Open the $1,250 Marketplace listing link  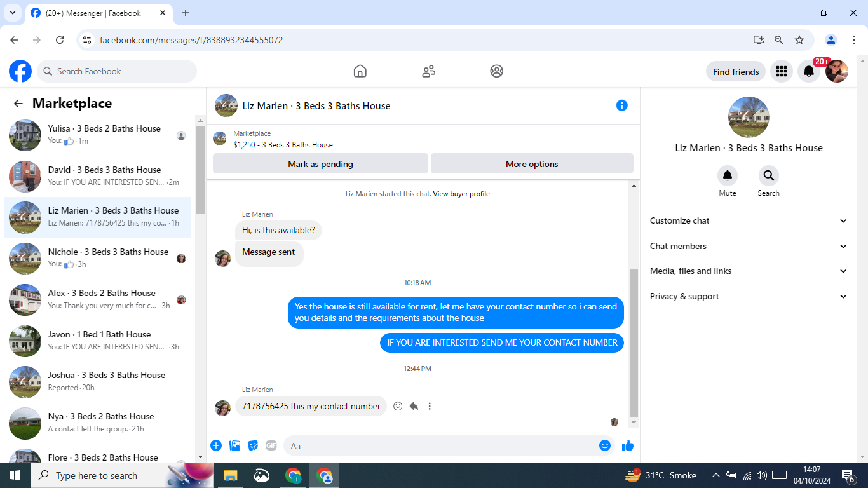(x=283, y=145)
